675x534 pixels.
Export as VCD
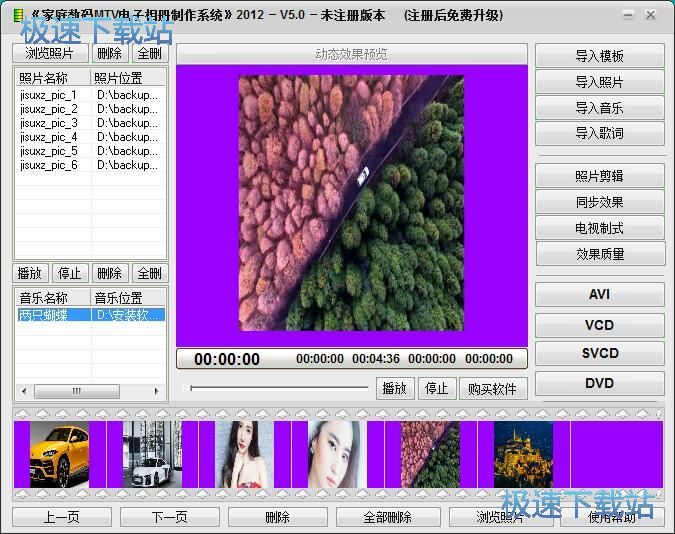[x=600, y=325]
